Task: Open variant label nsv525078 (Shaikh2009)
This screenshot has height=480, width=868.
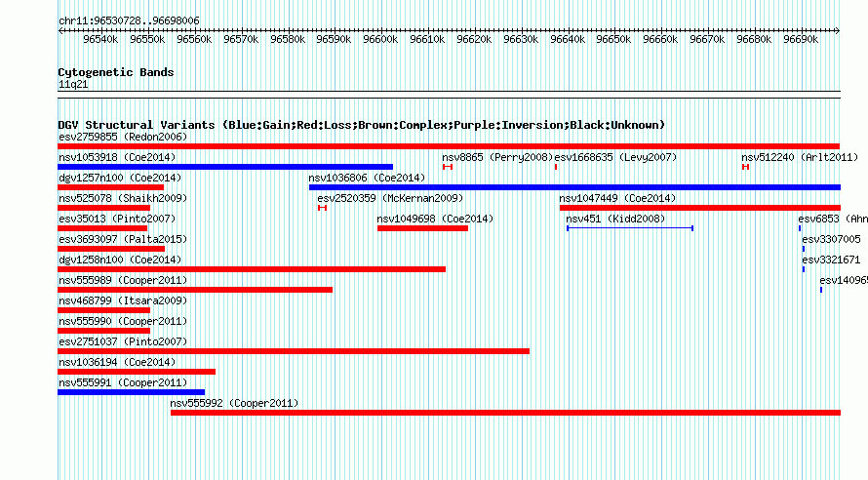Action: [x=123, y=198]
